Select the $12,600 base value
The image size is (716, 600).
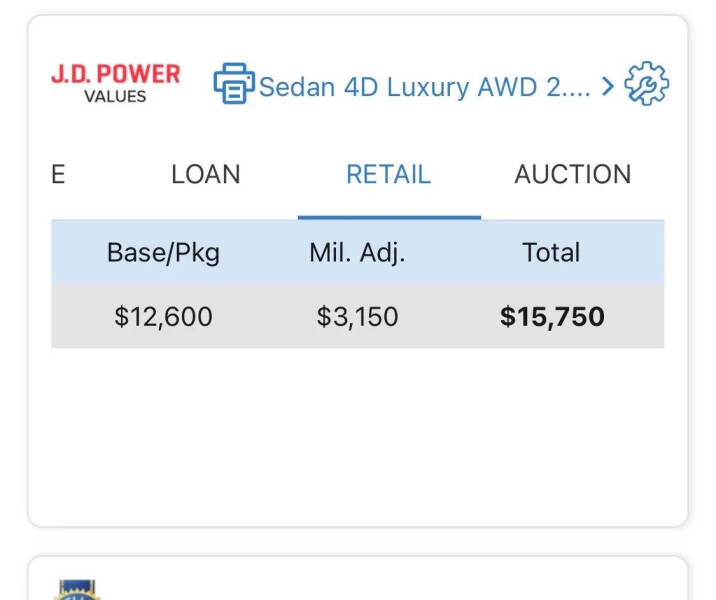point(163,317)
